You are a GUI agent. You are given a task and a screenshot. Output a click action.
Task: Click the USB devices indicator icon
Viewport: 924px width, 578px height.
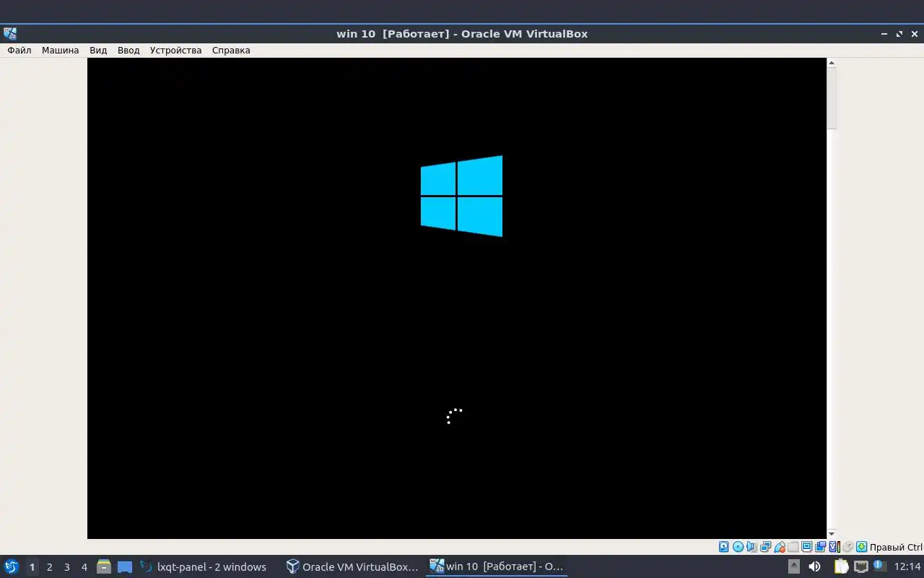pyautogui.click(x=780, y=547)
